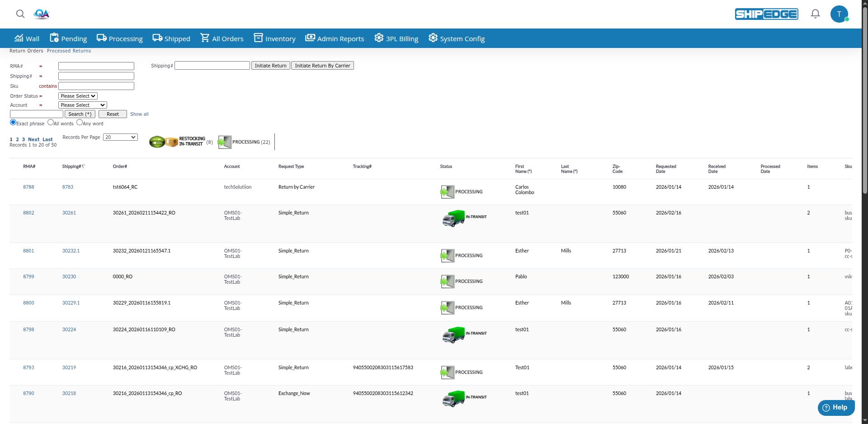This screenshot has width=868, height=424.
Task: Open the Records Per Page dropdown
Action: [120, 137]
